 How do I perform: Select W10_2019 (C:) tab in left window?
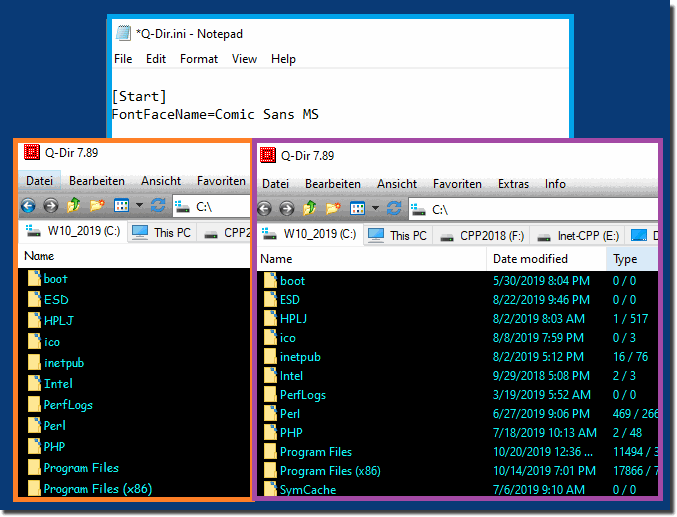tap(73, 232)
